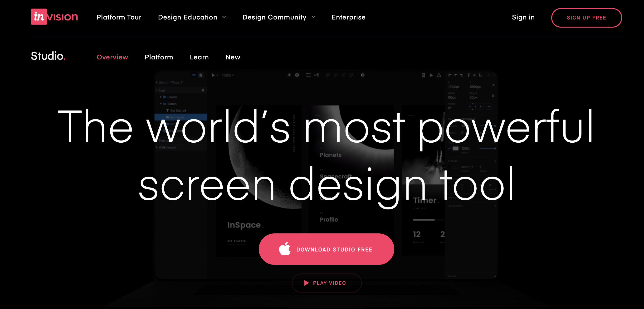
Task: Click the InVision logo
Action: (x=54, y=17)
